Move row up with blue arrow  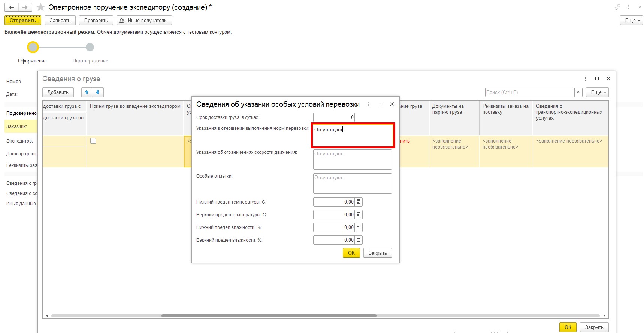click(x=87, y=92)
